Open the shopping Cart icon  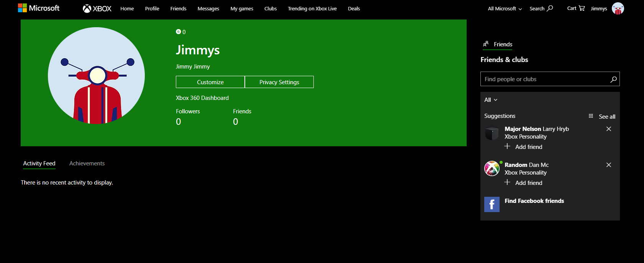(582, 8)
